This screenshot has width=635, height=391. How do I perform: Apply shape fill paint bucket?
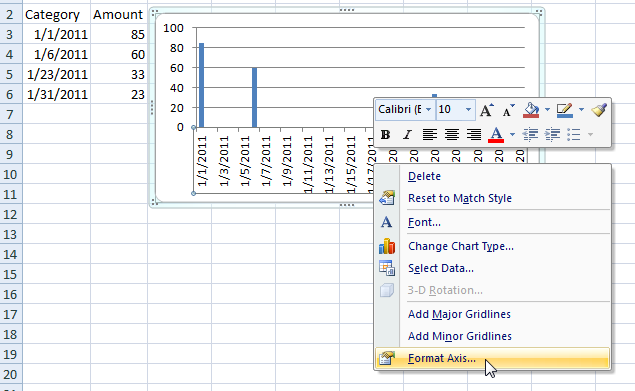531,110
